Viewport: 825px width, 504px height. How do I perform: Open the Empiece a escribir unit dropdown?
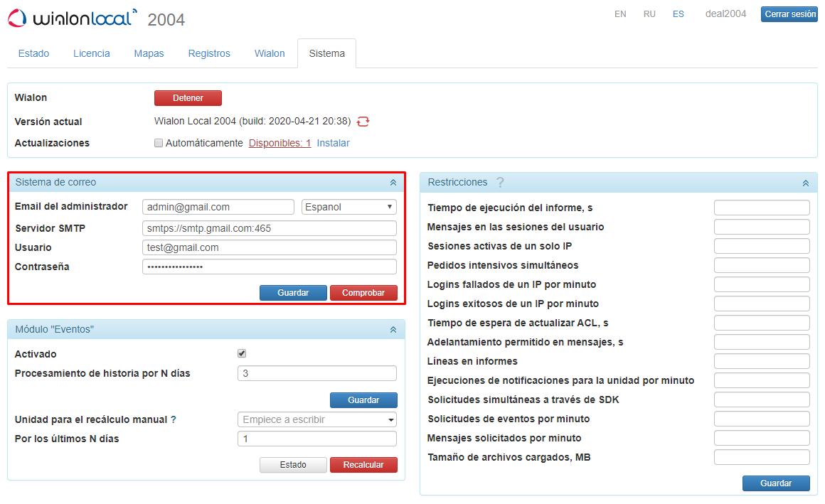point(316,419)
